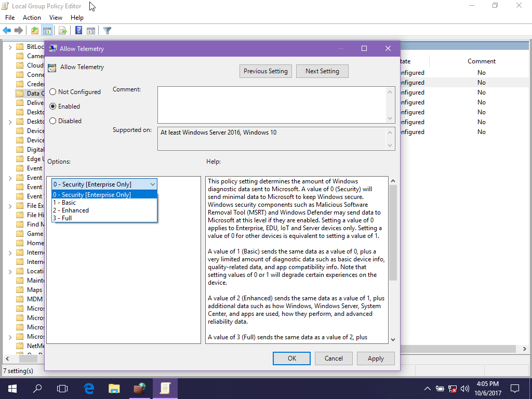The width and height of the screenshot is (532, 399).
Task: Expand the Locati tree node arrow
Action: [x=10, y=271]
